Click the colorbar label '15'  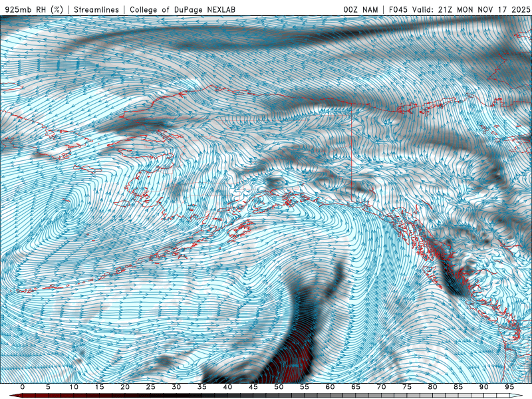(x=99, y=387)
